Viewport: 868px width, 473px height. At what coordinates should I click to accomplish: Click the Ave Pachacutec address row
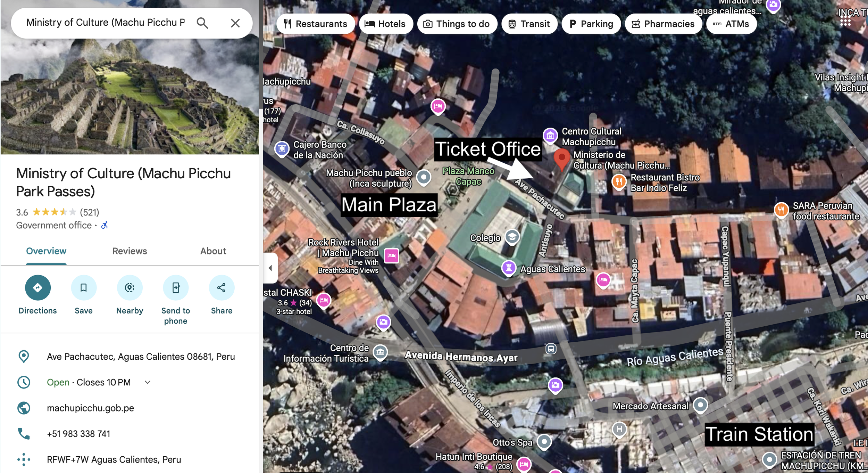130,357
